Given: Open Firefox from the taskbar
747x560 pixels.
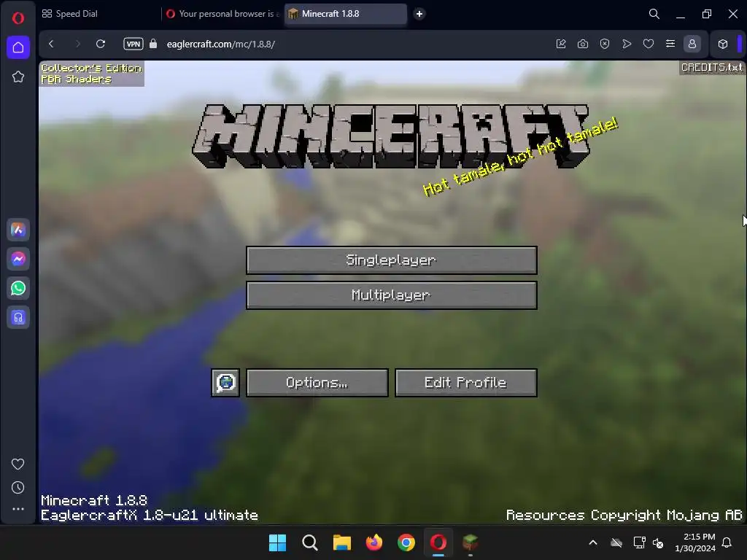Looking at the screenshot, I should [374, 542].
